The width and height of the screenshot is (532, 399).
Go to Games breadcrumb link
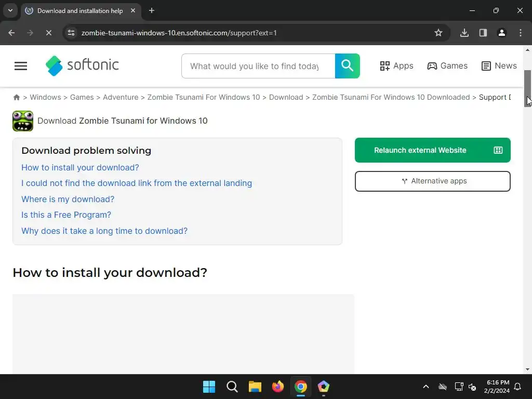point(82,97)
